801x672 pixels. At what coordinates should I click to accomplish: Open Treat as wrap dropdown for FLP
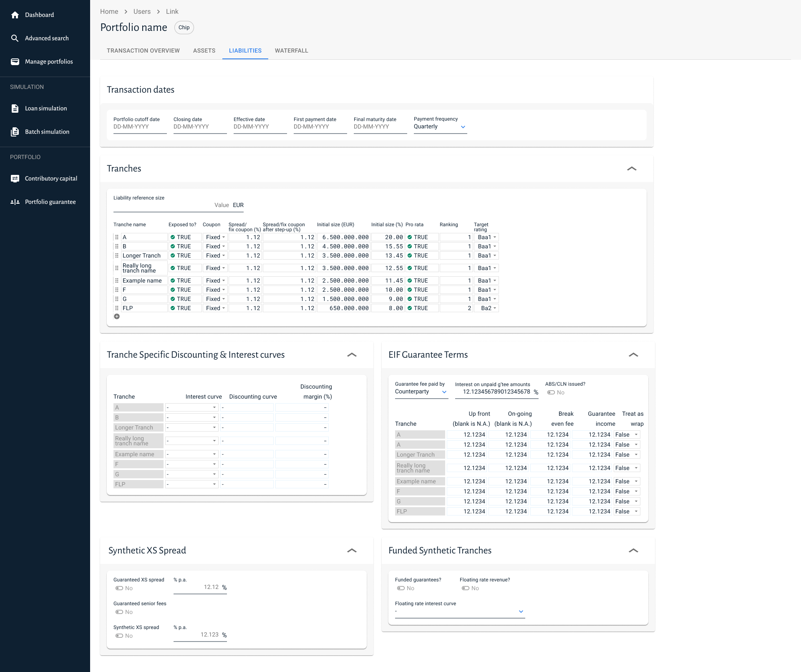(627, 511)
